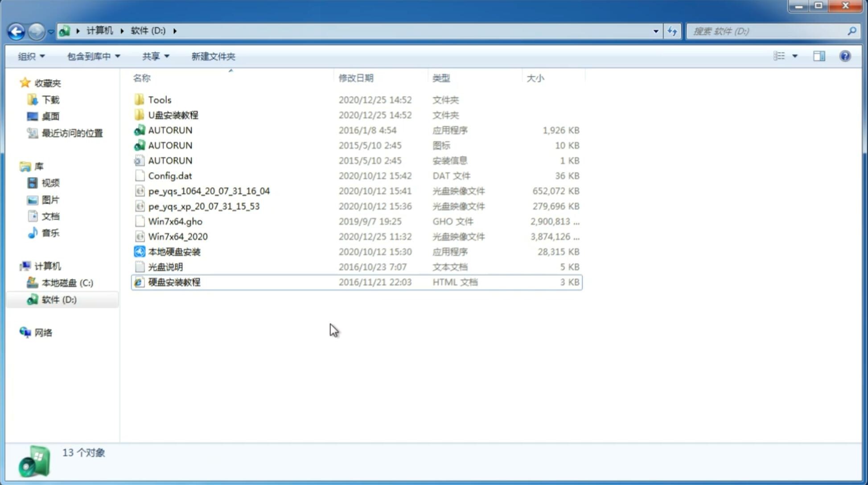
Task: Open Win7x64.gho Ghost file
Action: click(x=175, y=221)
